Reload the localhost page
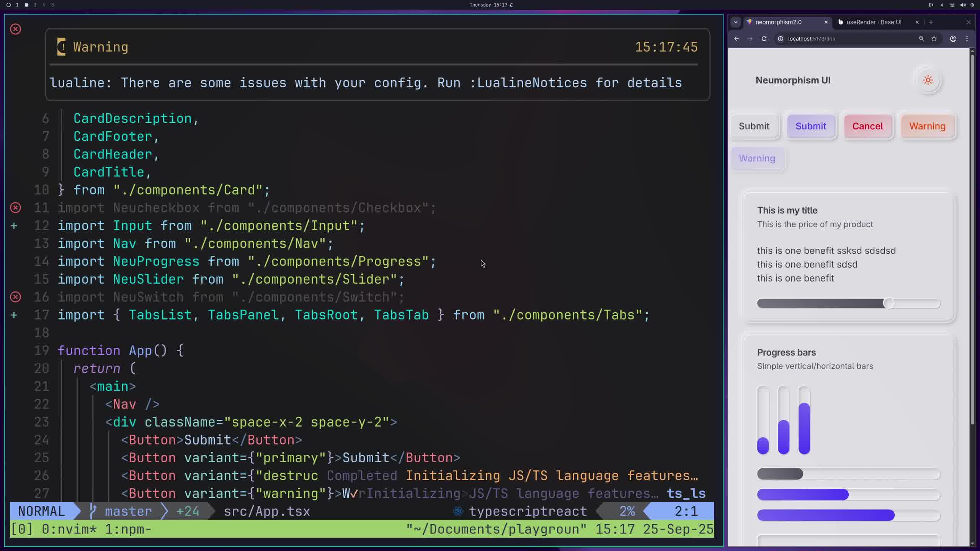 pyautogui.click(x=764, y=39)
